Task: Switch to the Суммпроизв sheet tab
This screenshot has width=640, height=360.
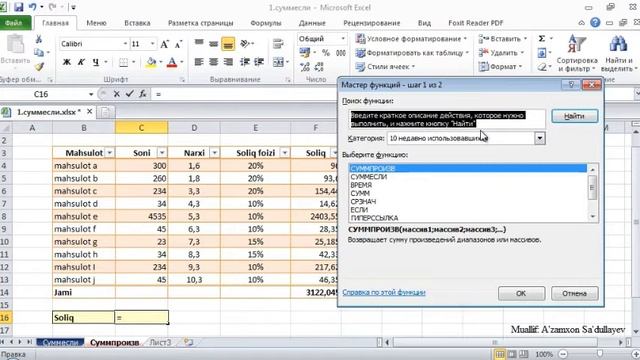Action: [x=114, y=342]
